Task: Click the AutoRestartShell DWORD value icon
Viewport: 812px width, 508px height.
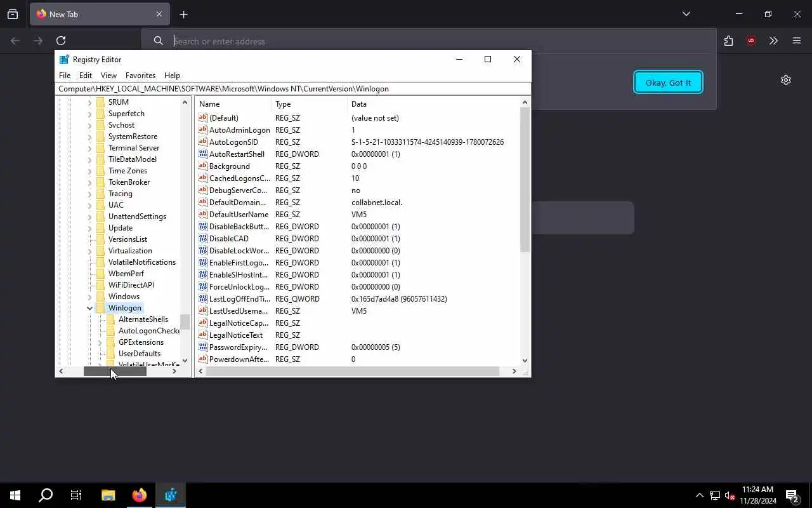Action: coord(203,154)
